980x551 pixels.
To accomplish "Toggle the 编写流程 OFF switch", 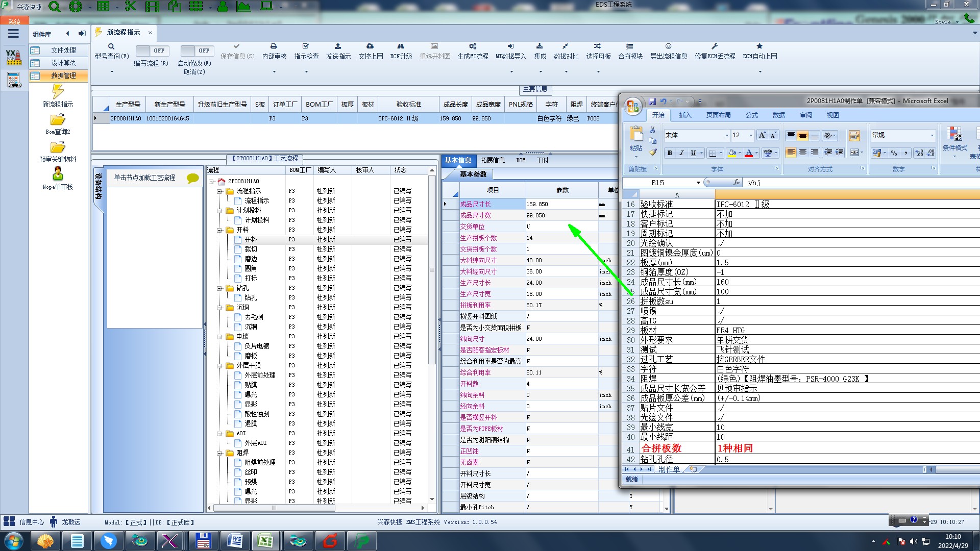I will click(152, 51).
